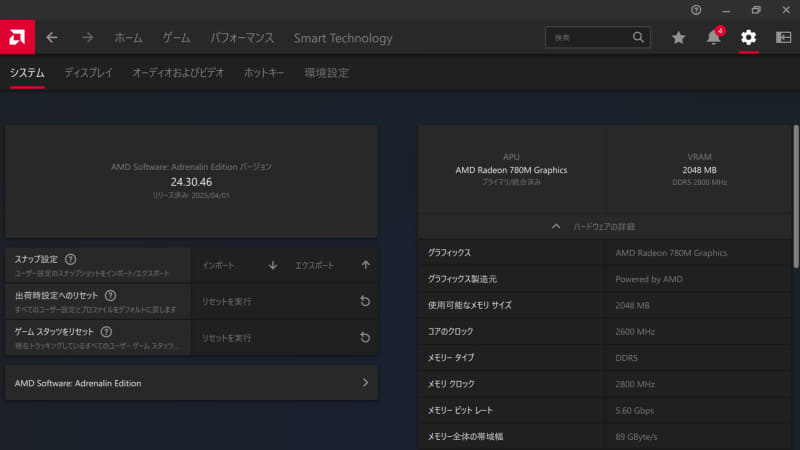Click the インポート down arrow icon
The image size is (800, 450).
click(273, 265)
